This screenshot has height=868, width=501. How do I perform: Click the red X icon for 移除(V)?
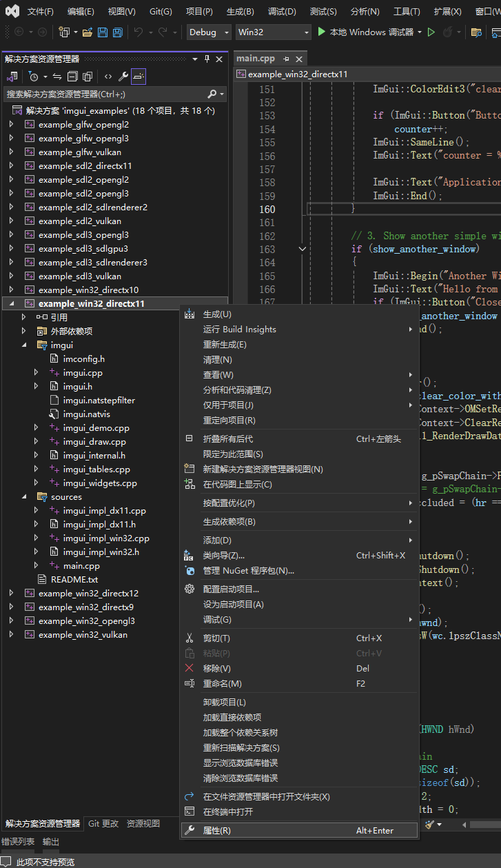click(x=190, y=669)
